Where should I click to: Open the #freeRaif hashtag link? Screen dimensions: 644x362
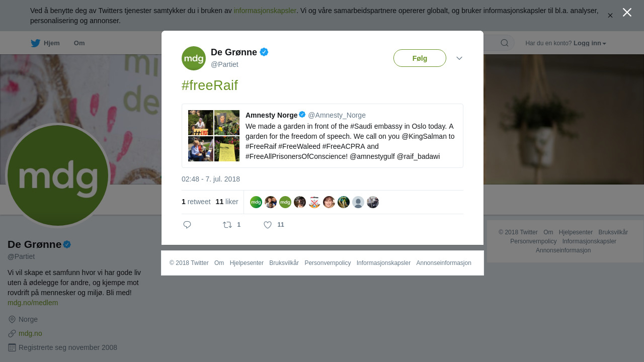tap(210, 85)
